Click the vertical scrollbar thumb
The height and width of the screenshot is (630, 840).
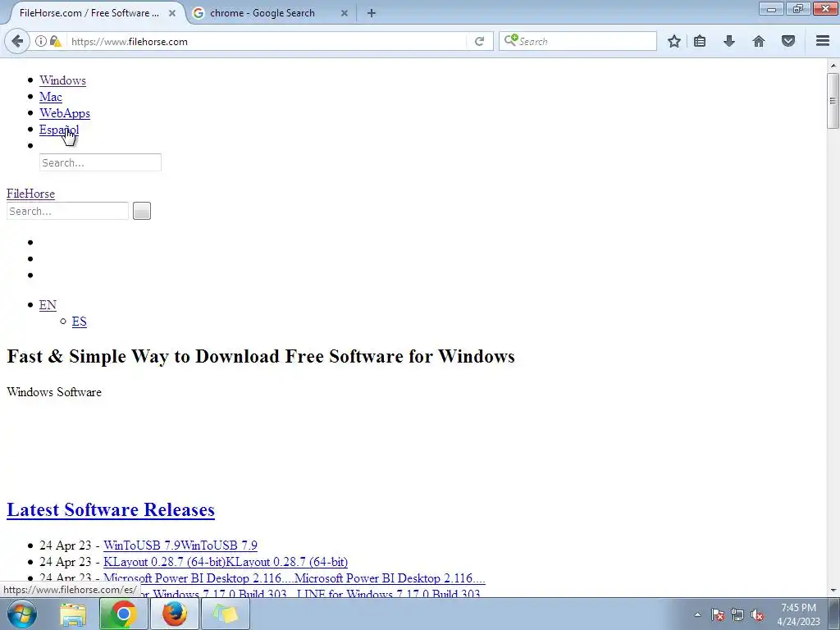point(833,101)
